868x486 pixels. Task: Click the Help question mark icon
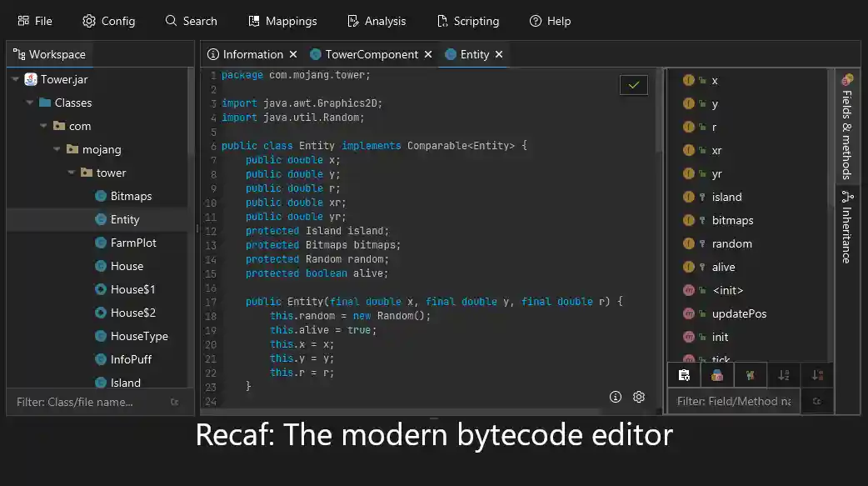536,21
